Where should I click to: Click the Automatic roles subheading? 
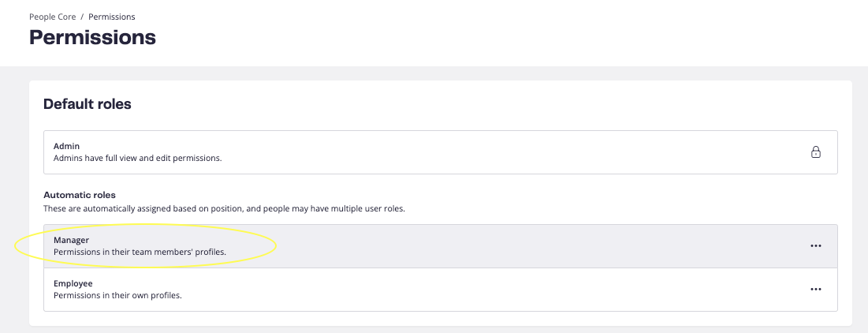80,195
